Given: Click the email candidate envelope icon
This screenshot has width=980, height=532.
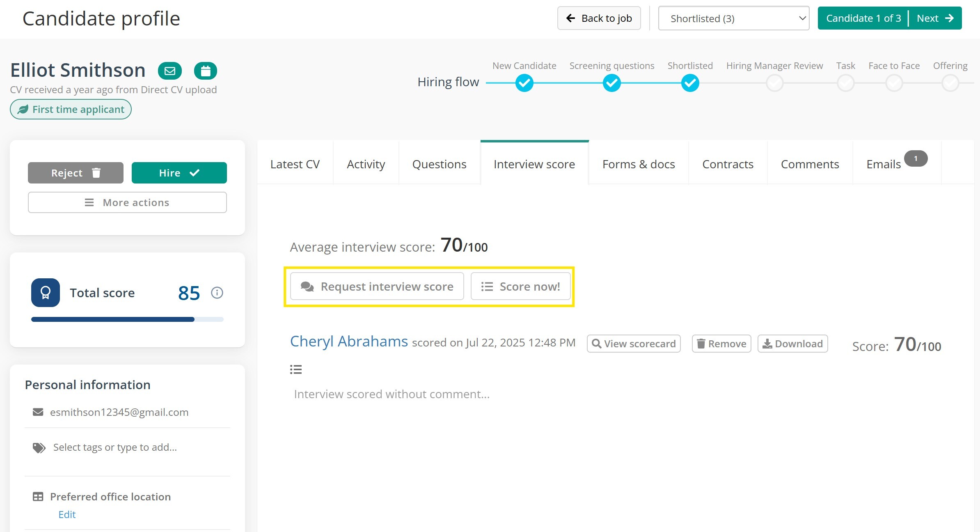Looking at the screenshot, I should pyautogui.click(x=169, y=71).
